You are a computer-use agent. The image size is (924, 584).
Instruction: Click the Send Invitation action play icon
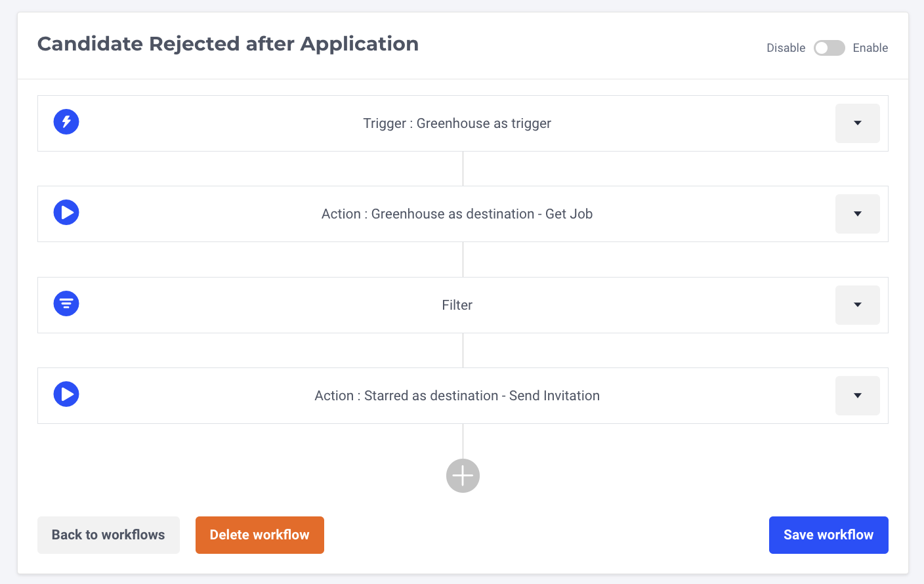[x=66, y=394]
